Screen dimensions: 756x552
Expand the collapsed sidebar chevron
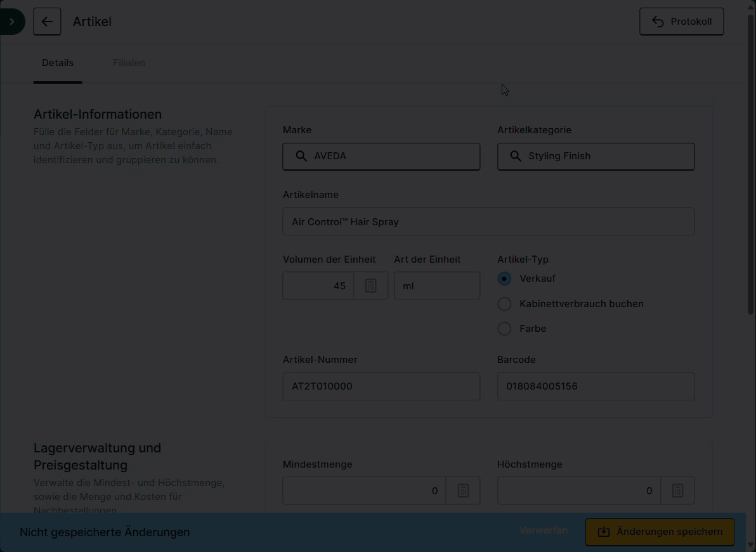[x=11, y=22]
